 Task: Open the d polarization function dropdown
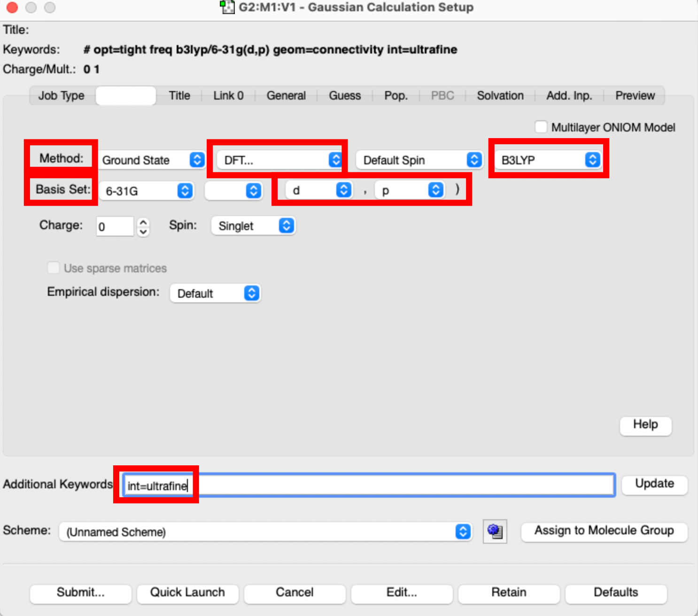click(318, 190)
